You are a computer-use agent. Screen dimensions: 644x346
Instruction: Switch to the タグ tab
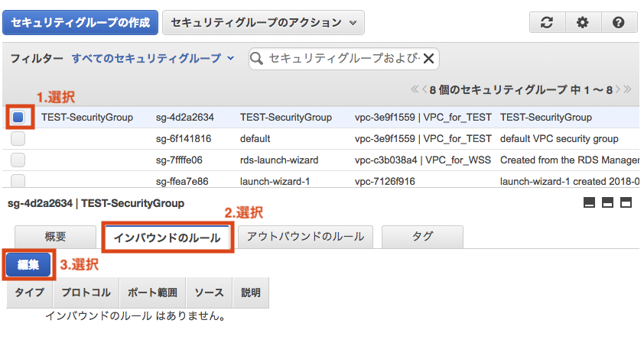pos(422,237)
